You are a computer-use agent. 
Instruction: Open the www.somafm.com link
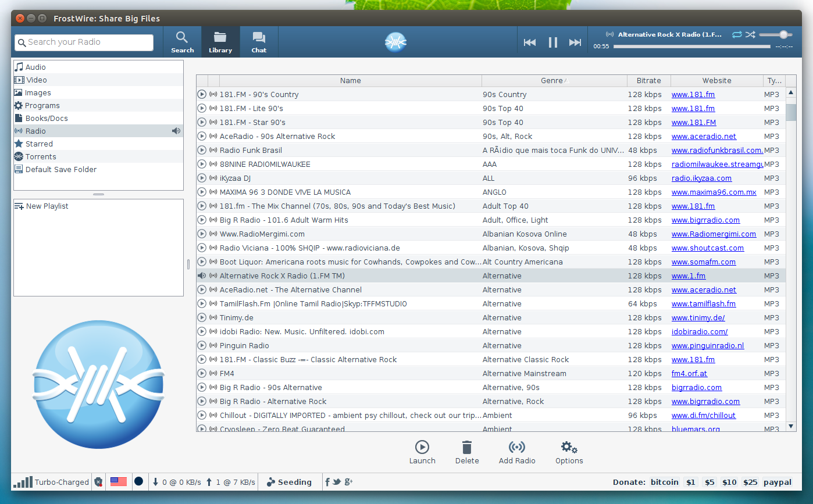(x=704, y=262)
